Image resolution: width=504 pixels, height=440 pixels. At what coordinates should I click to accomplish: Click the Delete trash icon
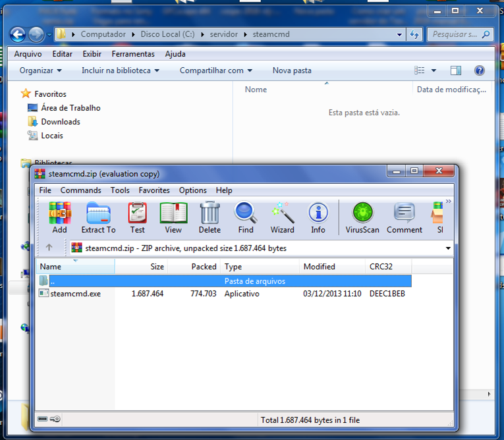click(x=210, y=217)
